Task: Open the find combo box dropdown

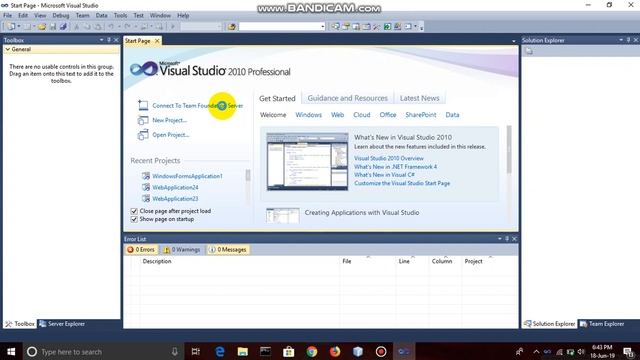Action: (322, 27)
